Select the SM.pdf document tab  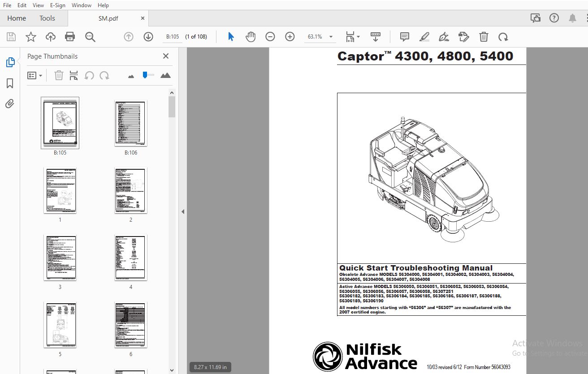pos(108,18)
